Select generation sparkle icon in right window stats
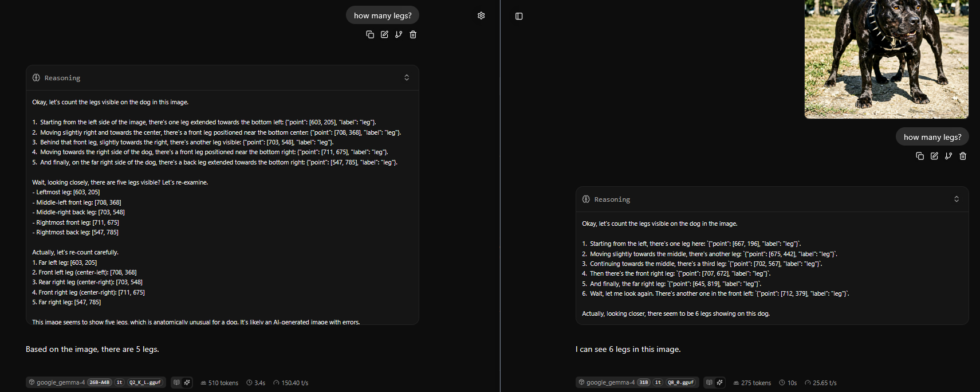This screenshot has height=392, width=980. click(719, 382)
